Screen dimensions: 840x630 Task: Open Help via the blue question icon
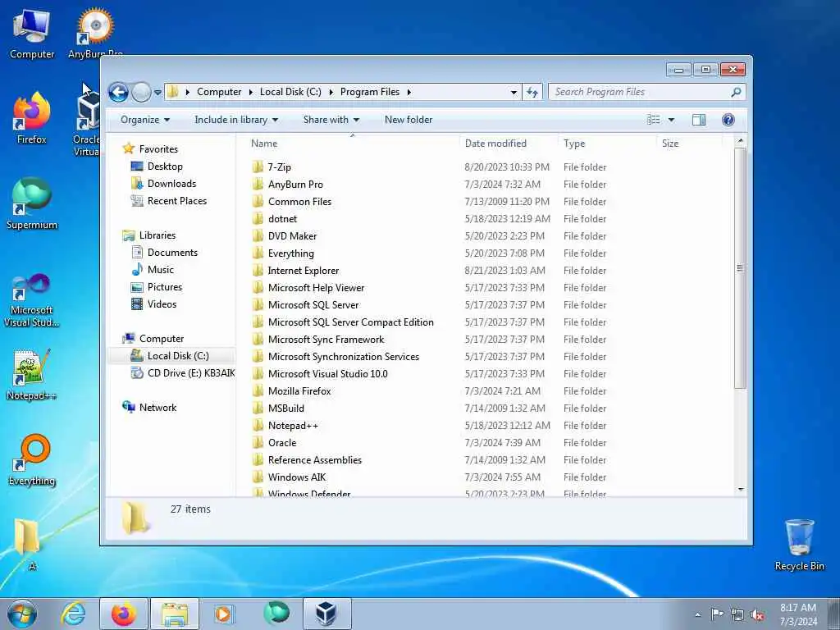[x=728, y=120]
